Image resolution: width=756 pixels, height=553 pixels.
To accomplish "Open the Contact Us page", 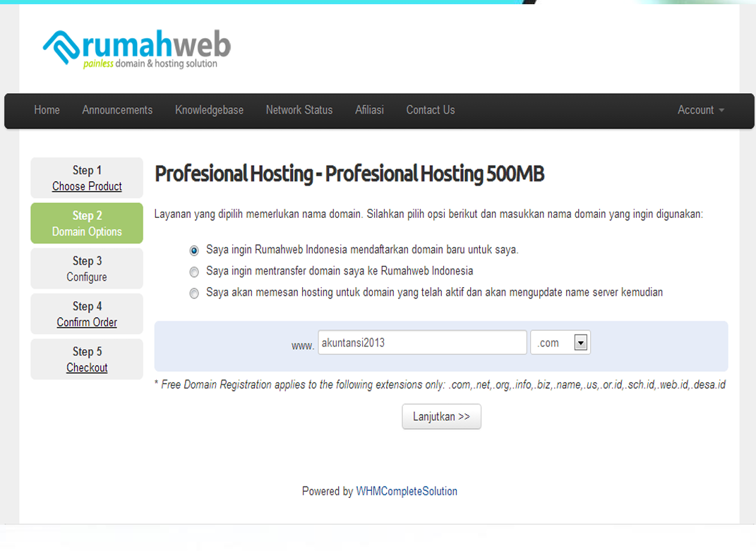I will click(x=431, y=110).
